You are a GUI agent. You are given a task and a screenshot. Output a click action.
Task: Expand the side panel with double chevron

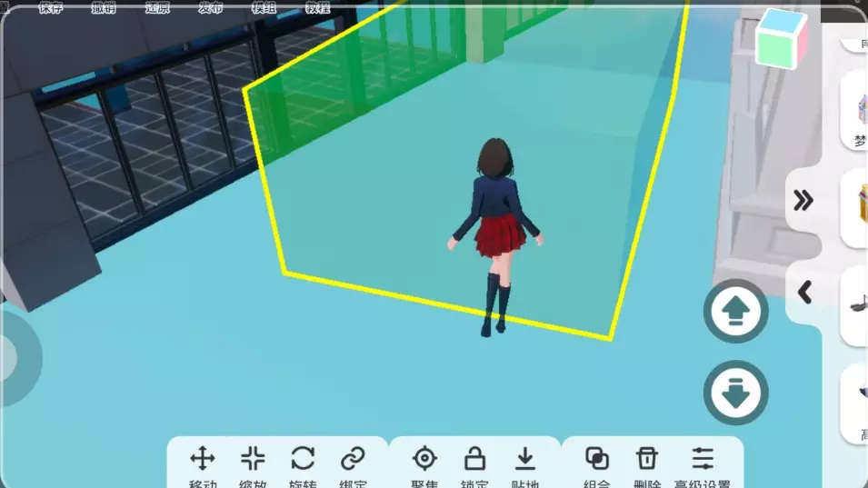(x=803, y=201)
